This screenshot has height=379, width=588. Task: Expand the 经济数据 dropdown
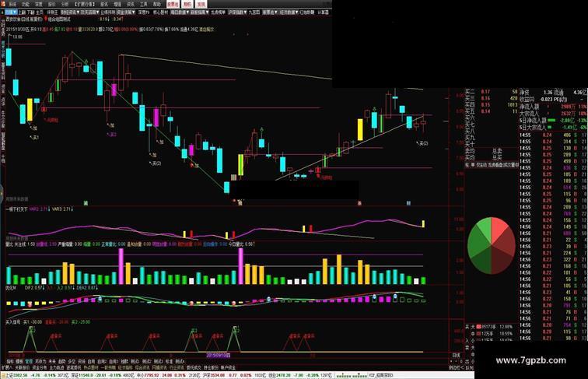pyautogui.click(x=288, y=12)
